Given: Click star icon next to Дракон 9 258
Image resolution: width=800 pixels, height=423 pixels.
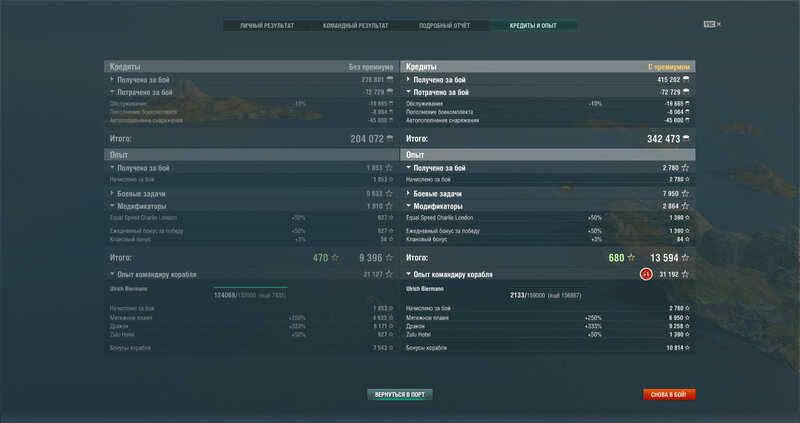Looking at the screenshot, I should click(x=687, y=326).
